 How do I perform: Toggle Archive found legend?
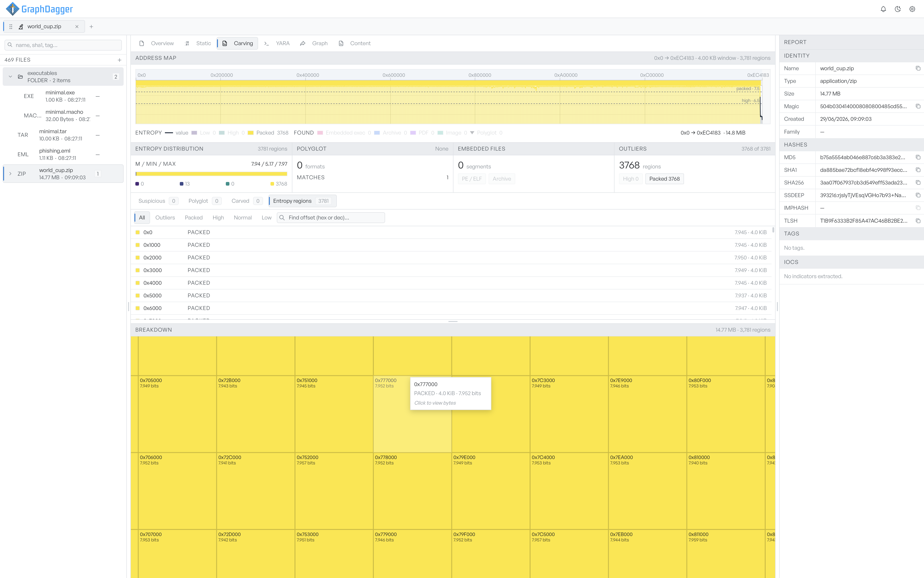coord(390,133)
